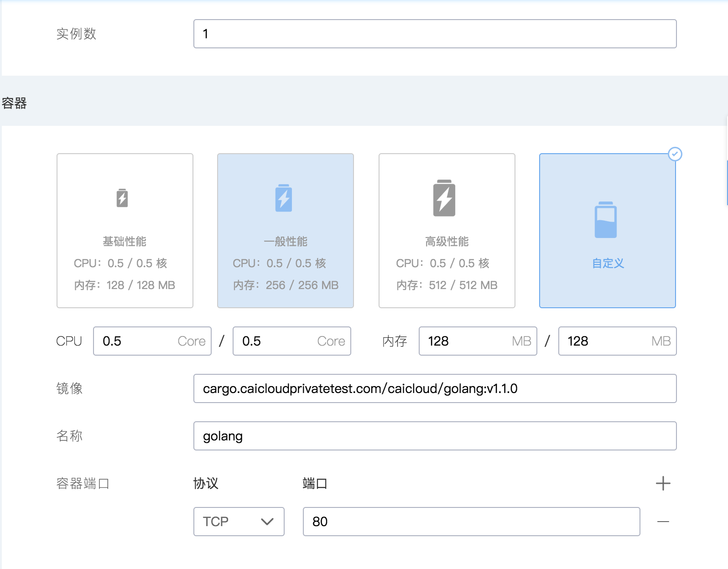The height and width of the screenshot is (569, 728).
Task: Click the advanced performance battery icon
Action: pyautogui.click(x=444, y=198)
